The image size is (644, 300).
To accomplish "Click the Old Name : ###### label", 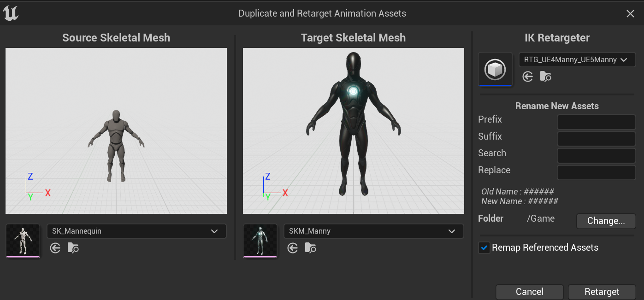I will click(518, 192).
